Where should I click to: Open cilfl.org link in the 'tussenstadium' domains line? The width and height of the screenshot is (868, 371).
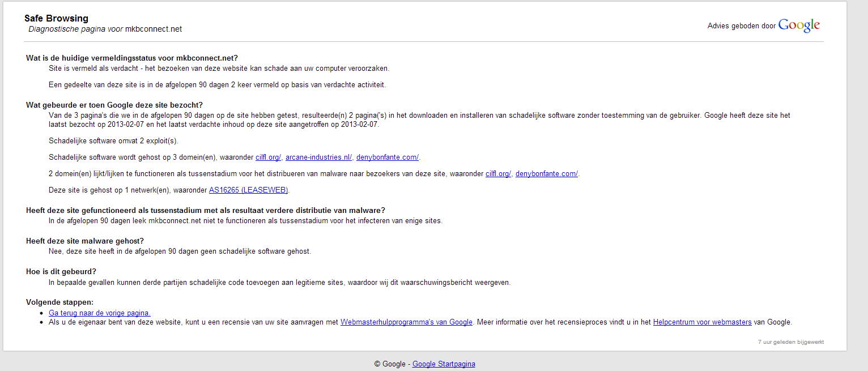(498, 173)
